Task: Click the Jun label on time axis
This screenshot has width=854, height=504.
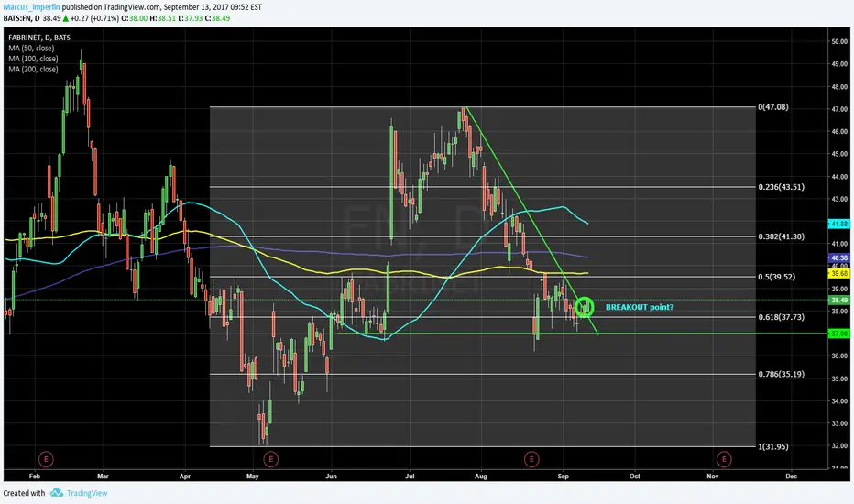Action: [x=331, y=477]
